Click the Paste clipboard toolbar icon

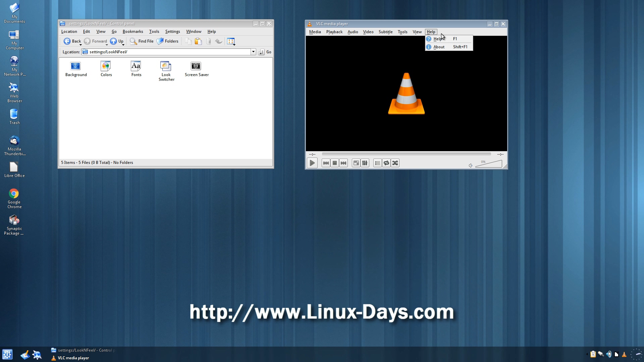pyautogui.click(x=198, y=41)
